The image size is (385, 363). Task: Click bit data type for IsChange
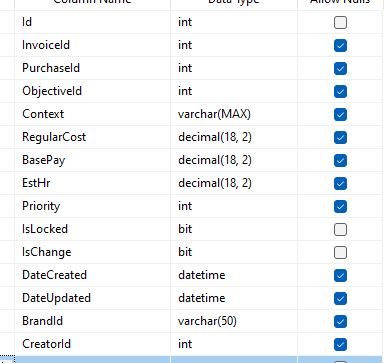point(234,252)
